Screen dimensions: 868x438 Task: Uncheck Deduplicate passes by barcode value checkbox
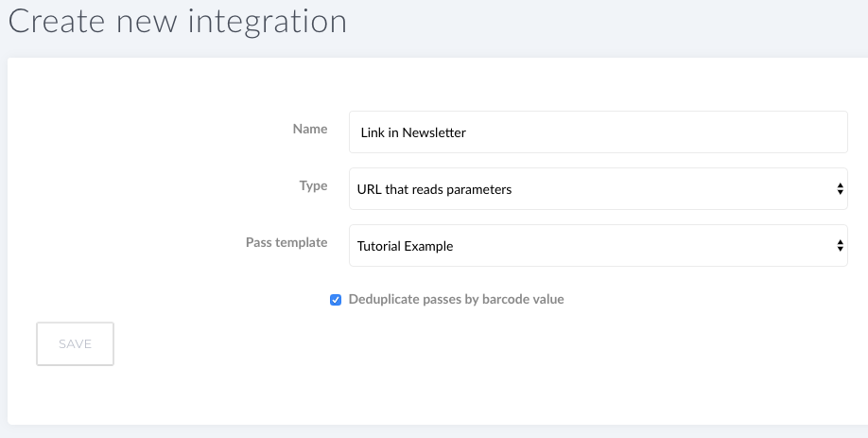tap(336, 300)
